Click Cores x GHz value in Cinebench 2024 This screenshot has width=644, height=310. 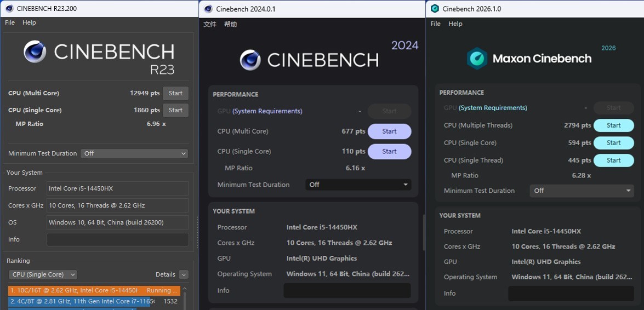[339, 243]
